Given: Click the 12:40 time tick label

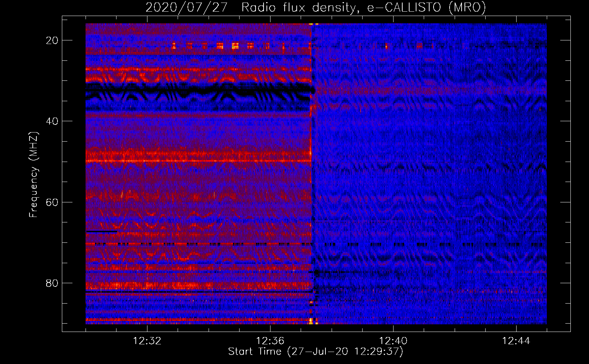Looking at the screenshot, I should [x=393, y=341].
